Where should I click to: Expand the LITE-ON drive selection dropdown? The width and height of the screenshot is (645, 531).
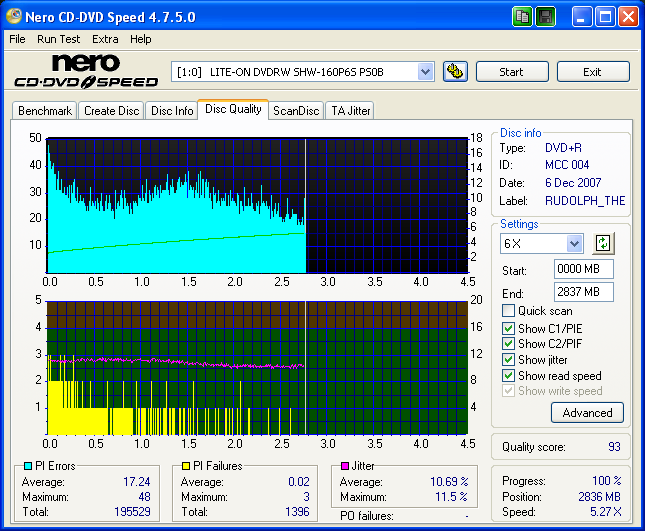pyautogui.click(x=426, y=72)
